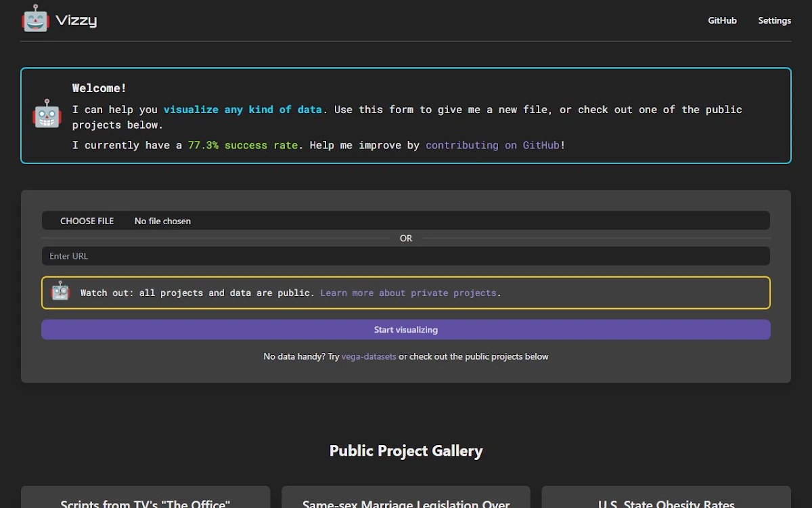Open the vega-datasets link
Screen dimensions: 812x508
tap(369, 356)
